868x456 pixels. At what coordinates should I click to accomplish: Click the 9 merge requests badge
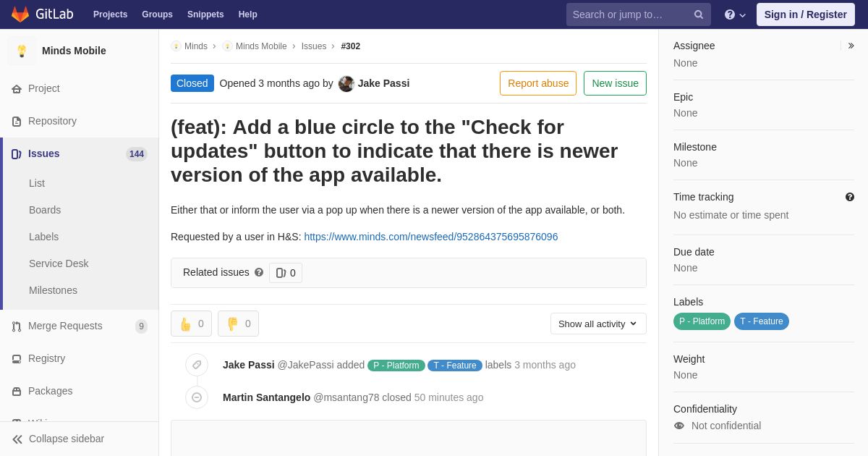(141, 326)
